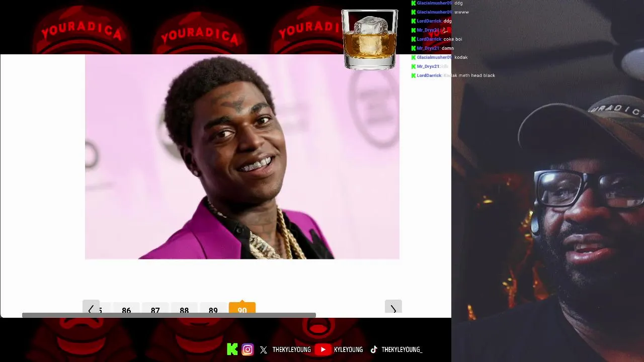Click the X logo before THEKYLEYOUNG
The height and width of the screenshot is (362, 644).
[264, 349]
